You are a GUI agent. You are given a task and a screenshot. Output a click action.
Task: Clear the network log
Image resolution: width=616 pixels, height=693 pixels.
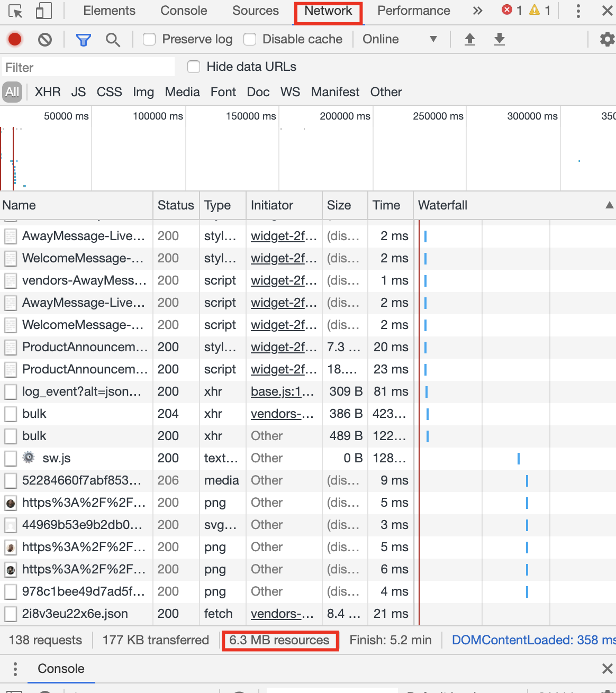click(45, 39)
